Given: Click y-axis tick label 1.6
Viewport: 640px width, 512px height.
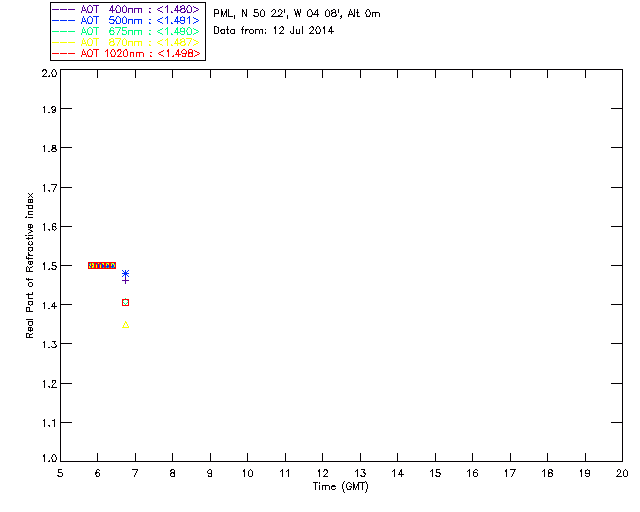Looking at the screenshot, I should coord(49,227).
